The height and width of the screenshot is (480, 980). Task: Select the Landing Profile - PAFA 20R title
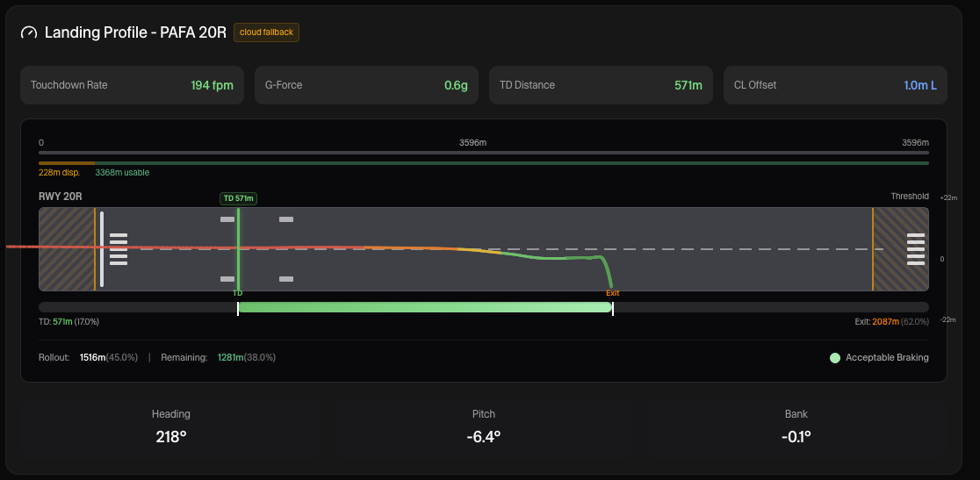[135, 32]
